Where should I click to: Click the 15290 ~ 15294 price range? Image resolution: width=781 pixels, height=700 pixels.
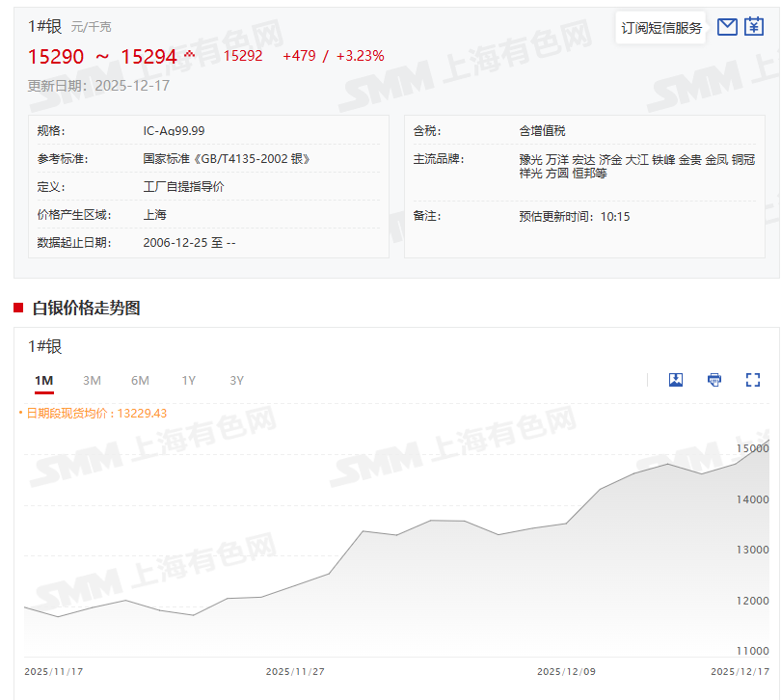102,57
